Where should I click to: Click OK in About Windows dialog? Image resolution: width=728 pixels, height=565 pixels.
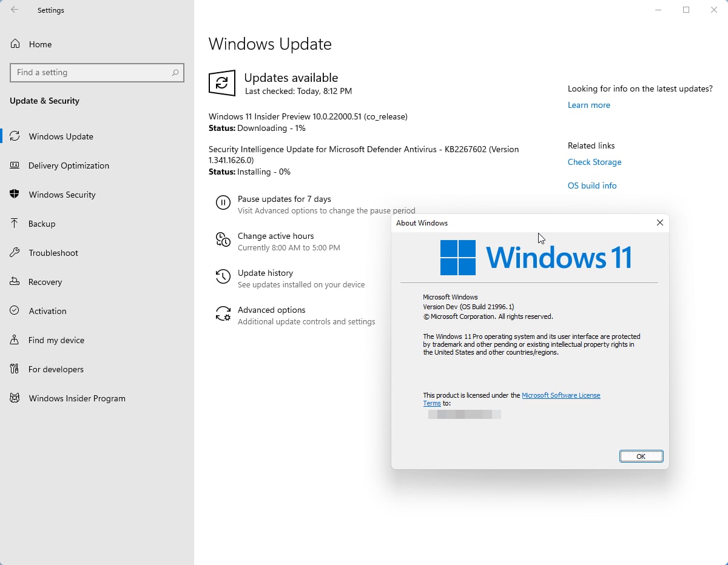click(x=641, y=456)
